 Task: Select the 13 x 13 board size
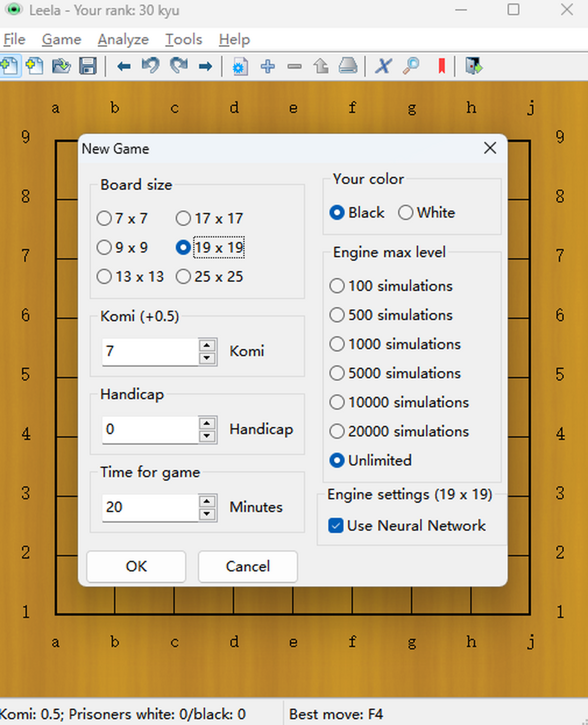click(130, 276)
